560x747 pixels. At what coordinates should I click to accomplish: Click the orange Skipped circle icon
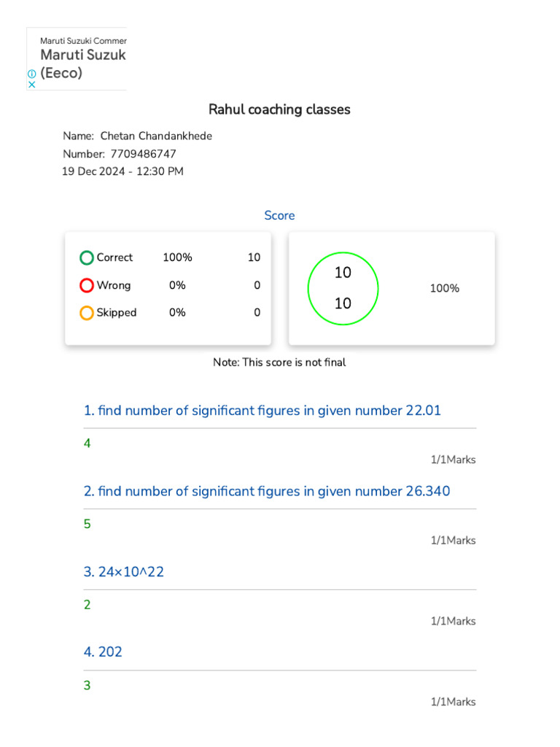tap(87, 313)
